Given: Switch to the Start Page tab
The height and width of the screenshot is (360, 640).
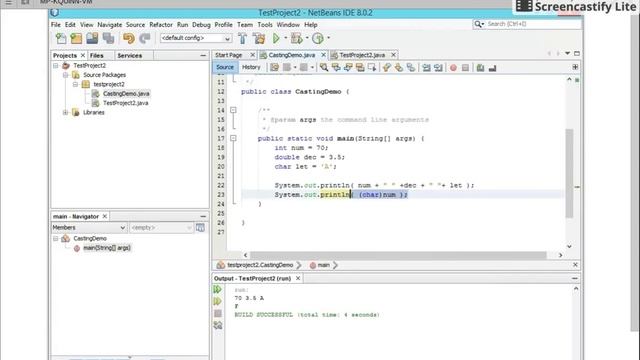Looking at the screenshot, I should coord(229,55).
